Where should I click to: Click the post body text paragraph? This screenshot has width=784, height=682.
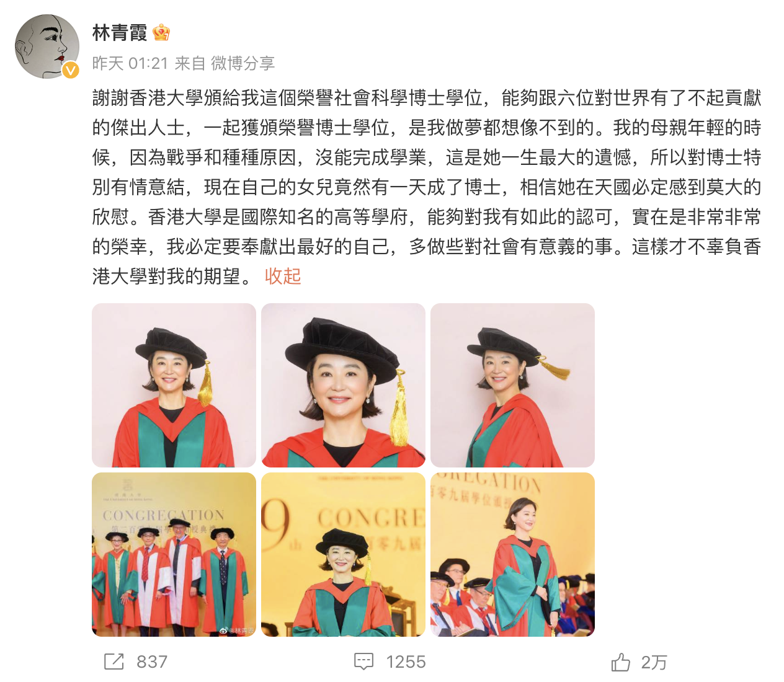427,187
